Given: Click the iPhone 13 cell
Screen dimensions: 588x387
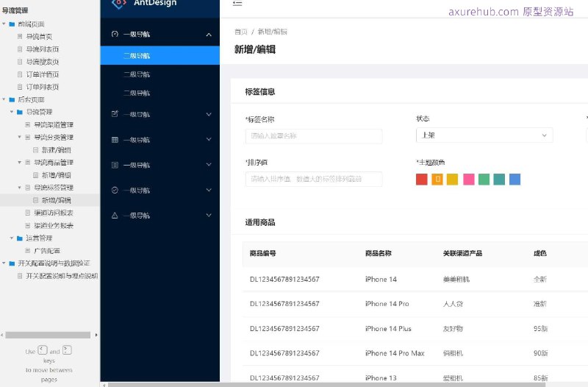Looking at the screenshot, I should point(381,377).
